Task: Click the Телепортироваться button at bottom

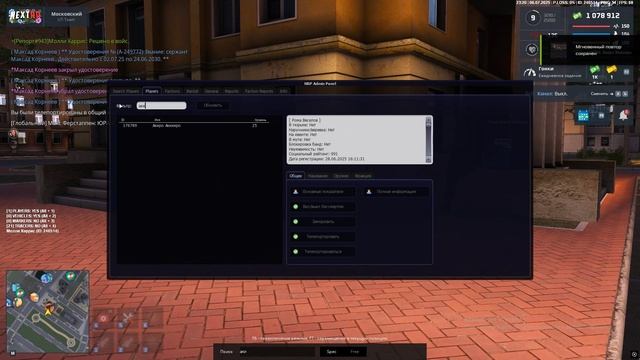Action: [x=322, y=252]
